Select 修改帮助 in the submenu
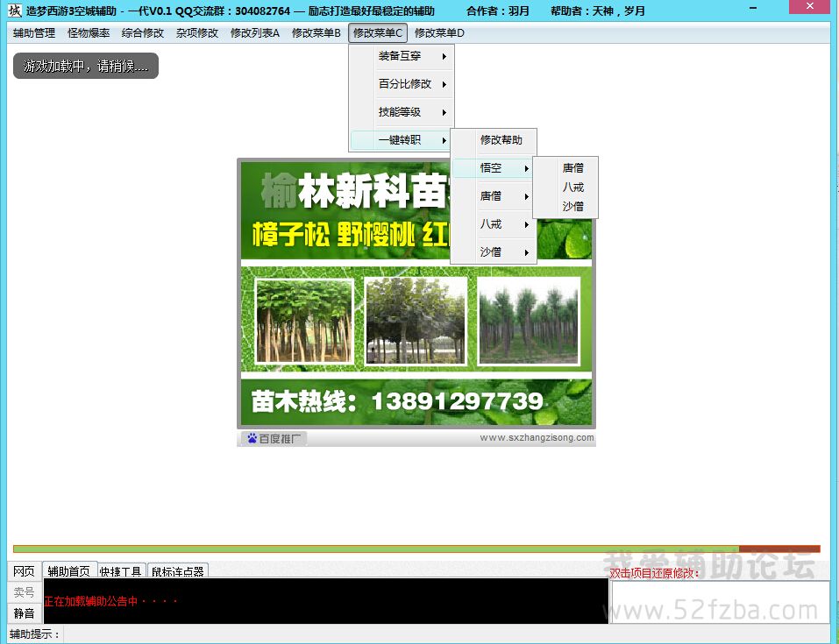Screen dimensions: 839x644 [501, 140]
